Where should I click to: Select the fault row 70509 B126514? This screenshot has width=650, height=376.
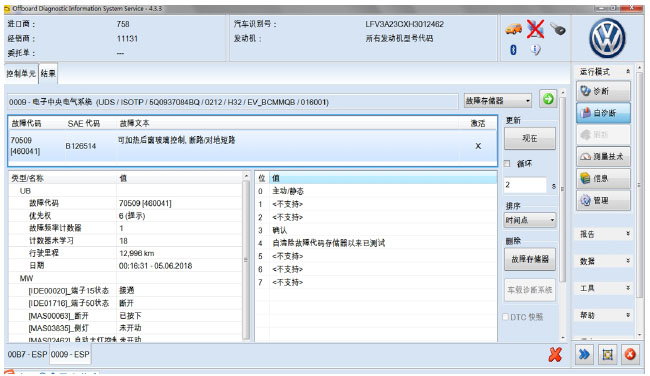tap(252, 146)
